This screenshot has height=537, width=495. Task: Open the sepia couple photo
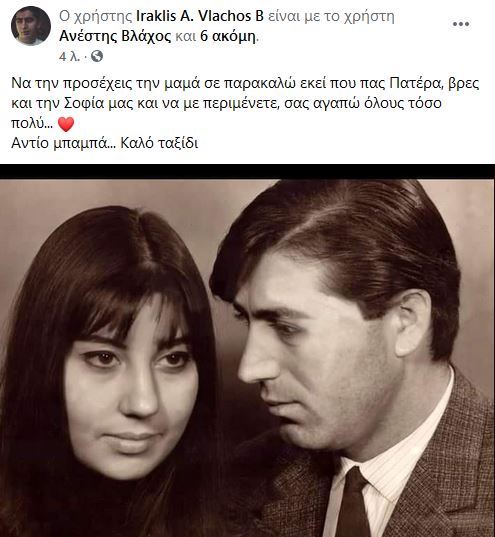click(x=247, y=358)
